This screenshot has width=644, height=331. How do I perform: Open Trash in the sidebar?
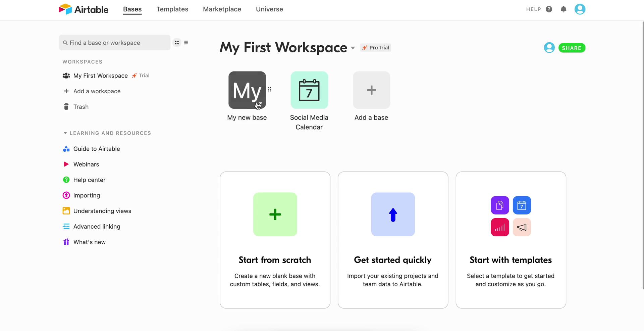81,106
